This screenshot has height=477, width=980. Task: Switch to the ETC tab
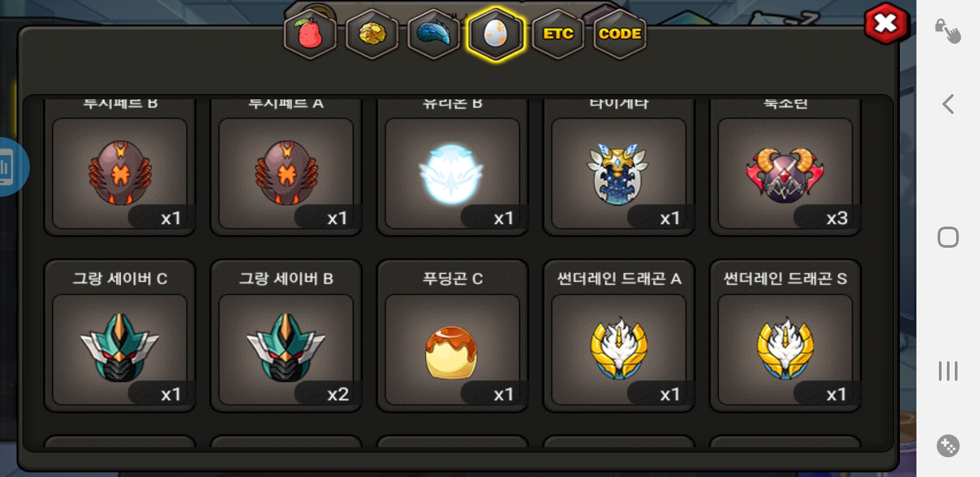pyautogui.click(x=558, y=34)
